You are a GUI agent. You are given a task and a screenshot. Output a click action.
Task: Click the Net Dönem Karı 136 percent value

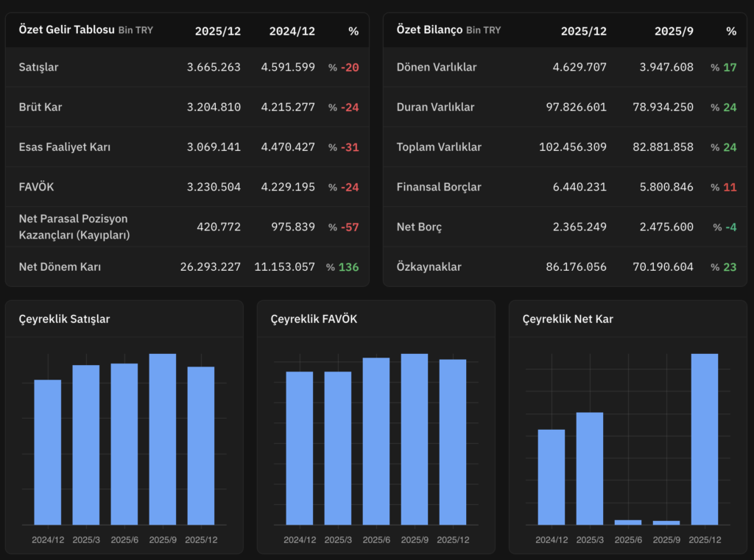(348, 267)
